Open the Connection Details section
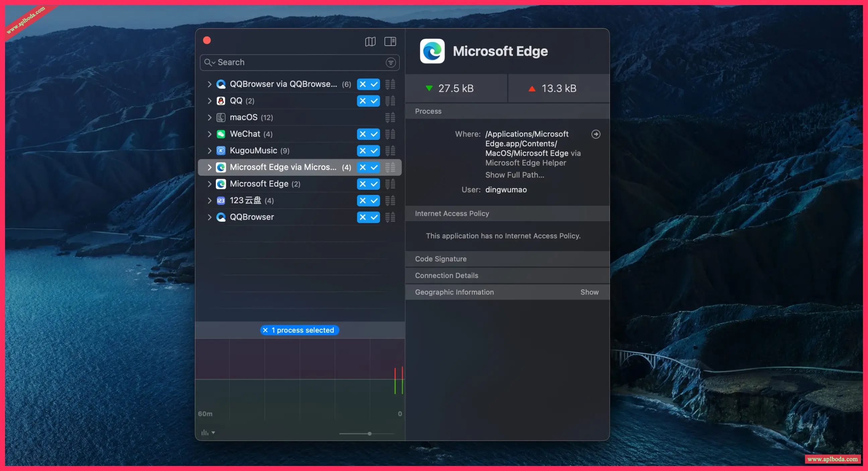This screenshot has width=868, height=471. pyautogui.click(x=507, y=276)
